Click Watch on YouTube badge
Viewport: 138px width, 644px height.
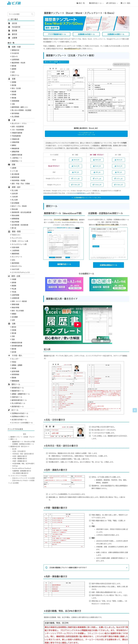click(x=101, y=341)
